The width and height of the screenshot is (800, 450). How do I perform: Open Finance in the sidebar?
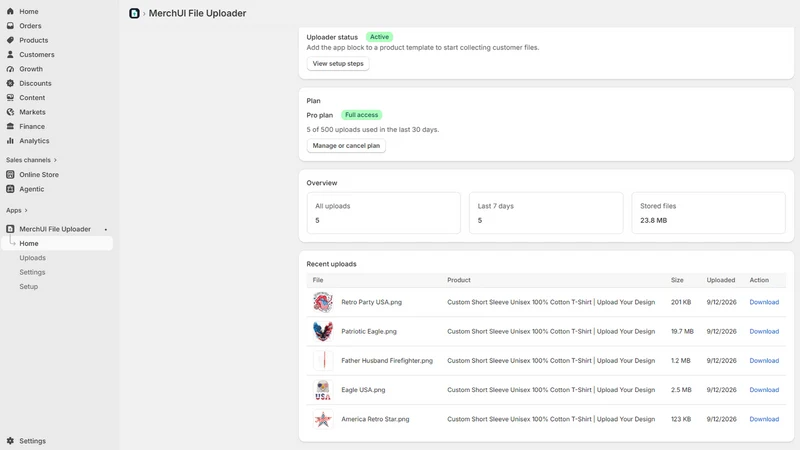click(x=32, y=126)
